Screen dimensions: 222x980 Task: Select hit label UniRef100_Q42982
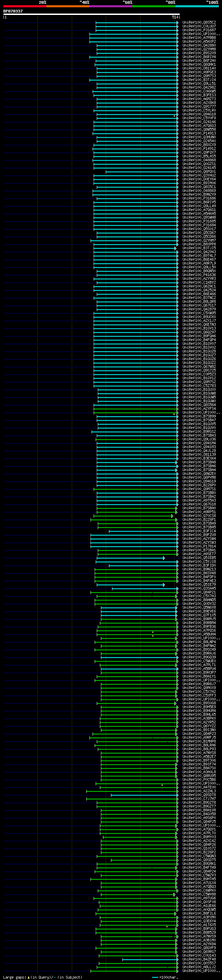point(199,88)
